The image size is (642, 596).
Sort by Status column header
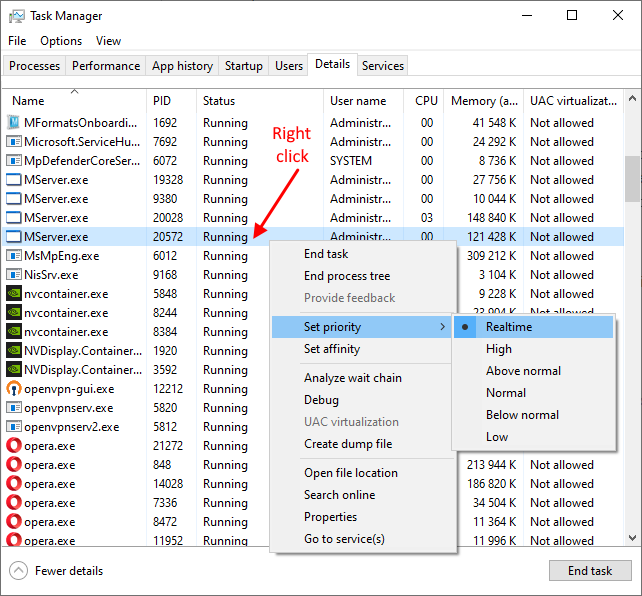click(x=260, y=101)
